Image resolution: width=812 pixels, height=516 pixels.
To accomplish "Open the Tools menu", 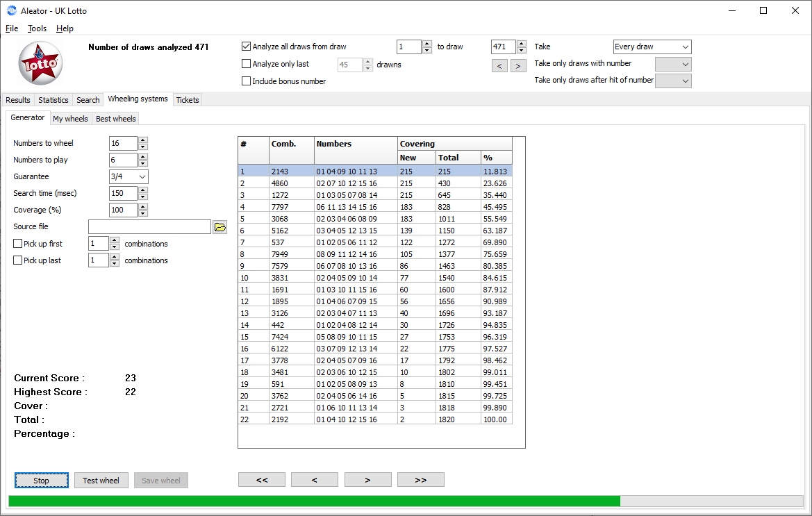I will click(x=37, y=28).
